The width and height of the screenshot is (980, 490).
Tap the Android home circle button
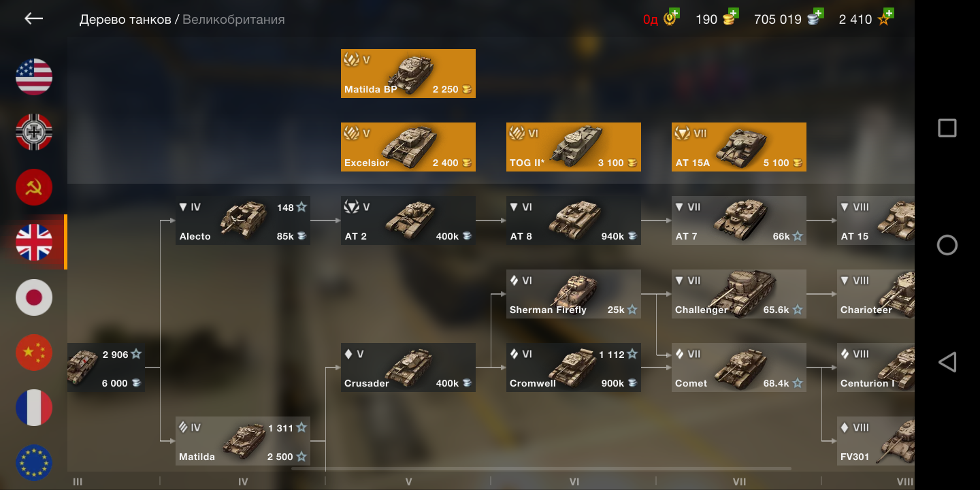tap(947, 245)
